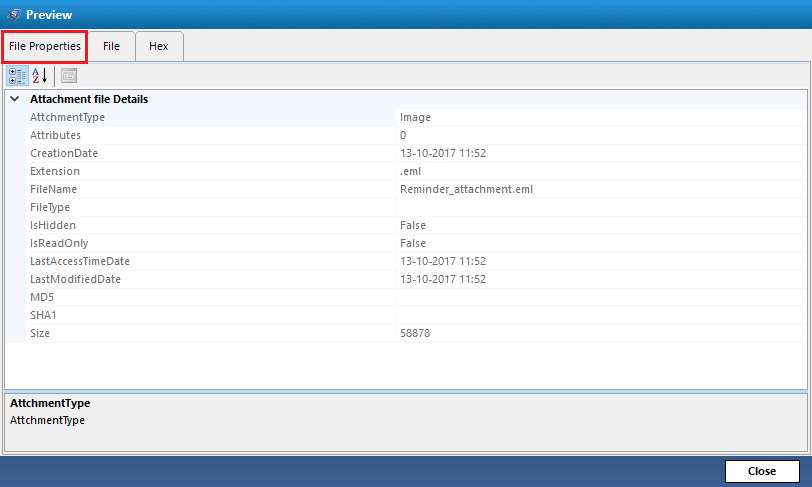Click the empty FileType value field
812x487 pixels.
(602, 207)
